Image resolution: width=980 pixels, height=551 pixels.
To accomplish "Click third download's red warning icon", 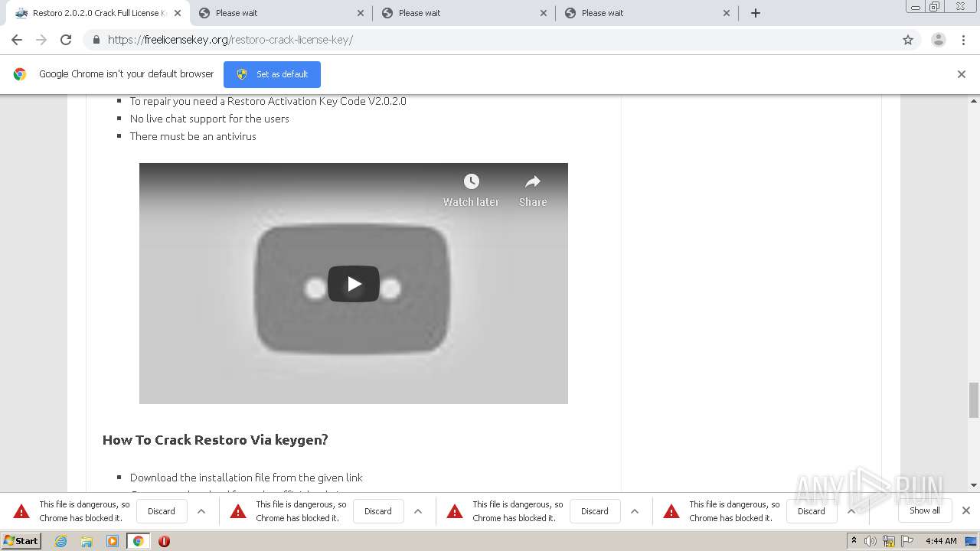I will [455, 511].
